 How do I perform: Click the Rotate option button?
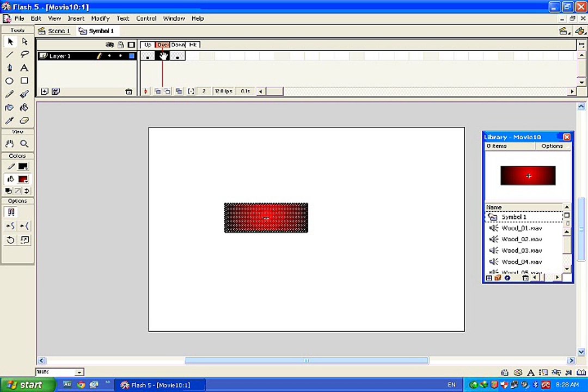pos(10,240)
